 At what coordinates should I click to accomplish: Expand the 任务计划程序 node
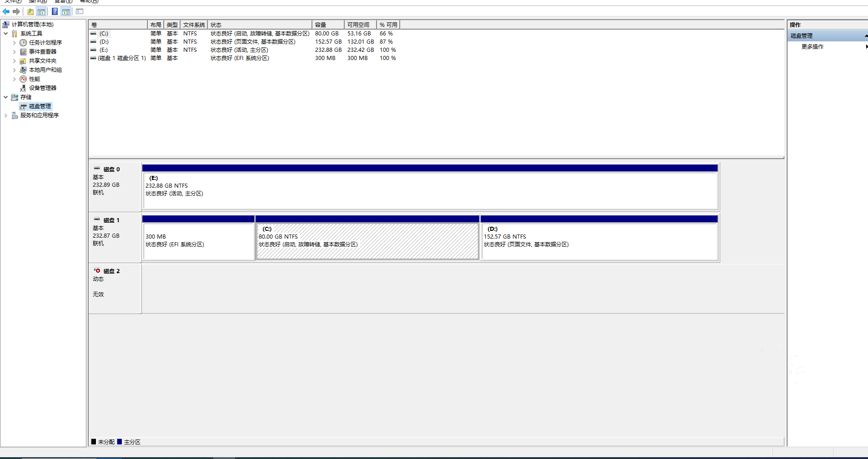[x=14, y=43]
